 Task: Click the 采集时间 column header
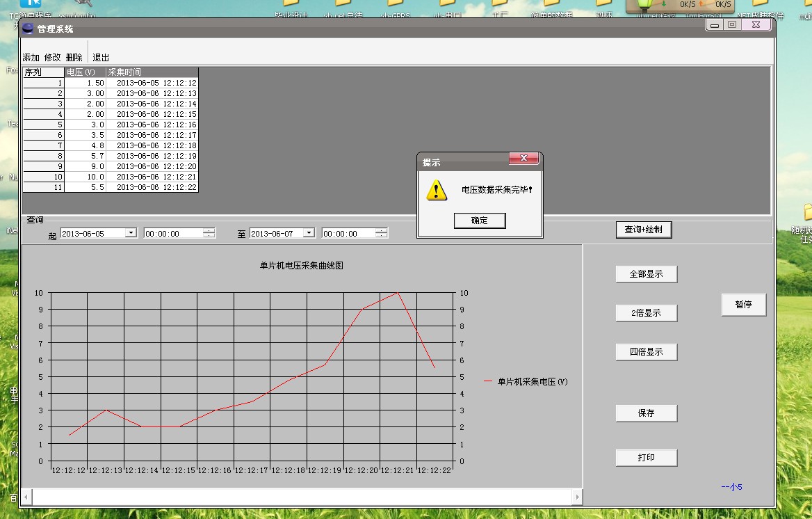coord(152,72)
